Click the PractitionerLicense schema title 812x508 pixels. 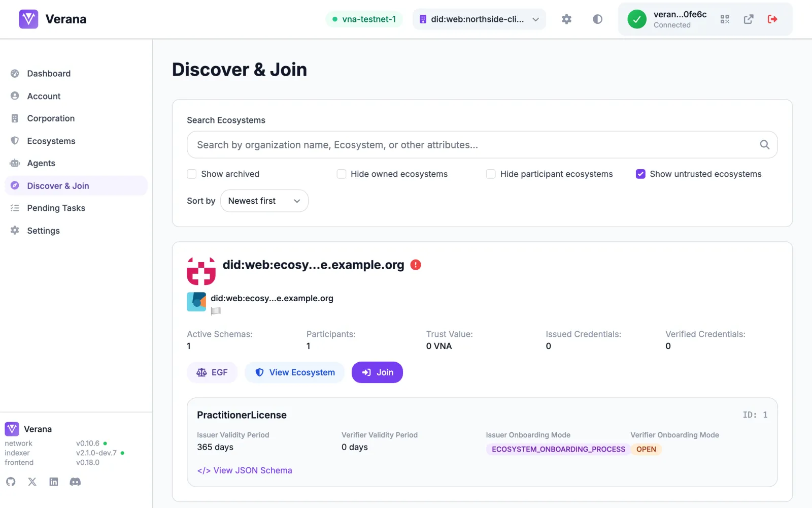coord(242,415)
